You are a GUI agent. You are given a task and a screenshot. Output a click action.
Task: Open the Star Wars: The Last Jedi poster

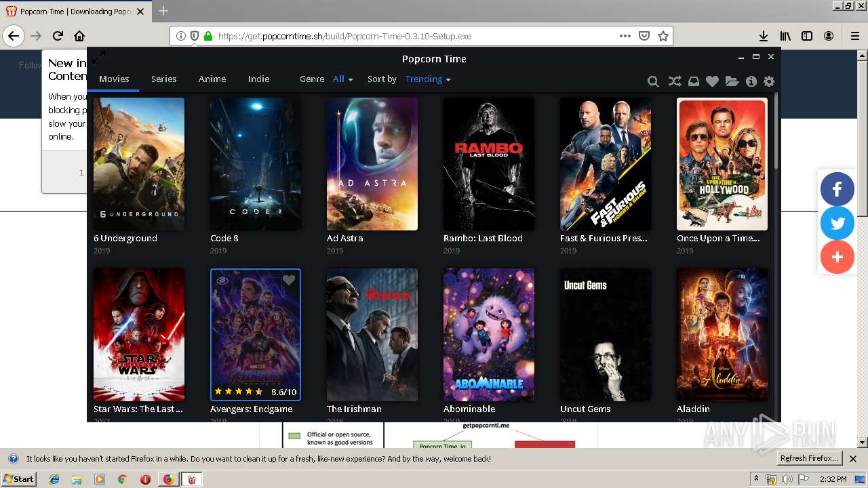[x=139, y=335]
